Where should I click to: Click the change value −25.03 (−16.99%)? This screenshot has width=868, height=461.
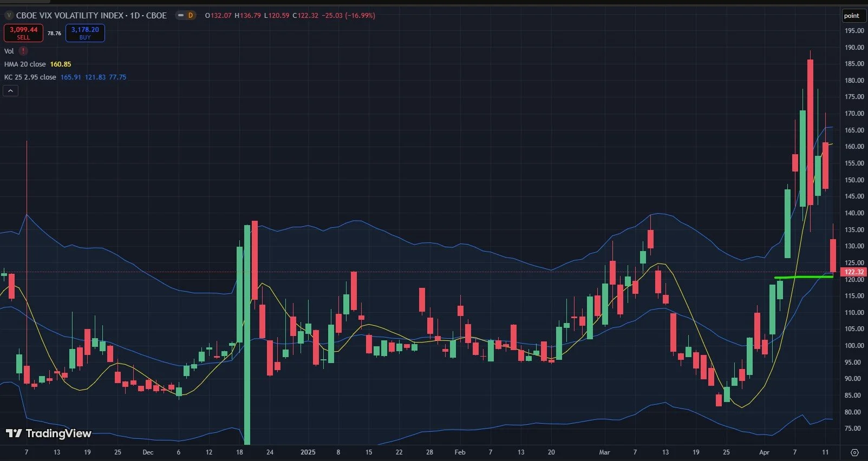[349, 16]
